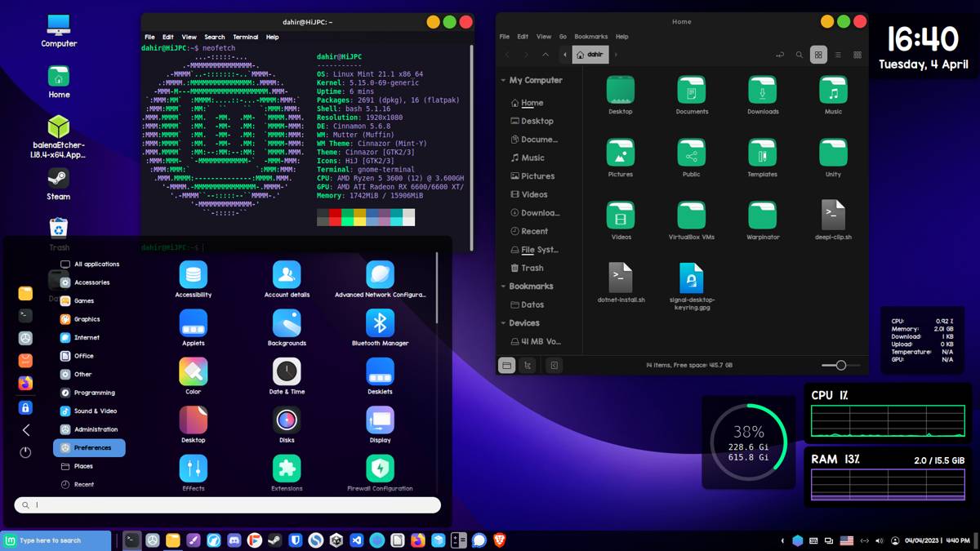
Task: Select the signal-desktop-keyring.gpg file
Action: point(692,286)
